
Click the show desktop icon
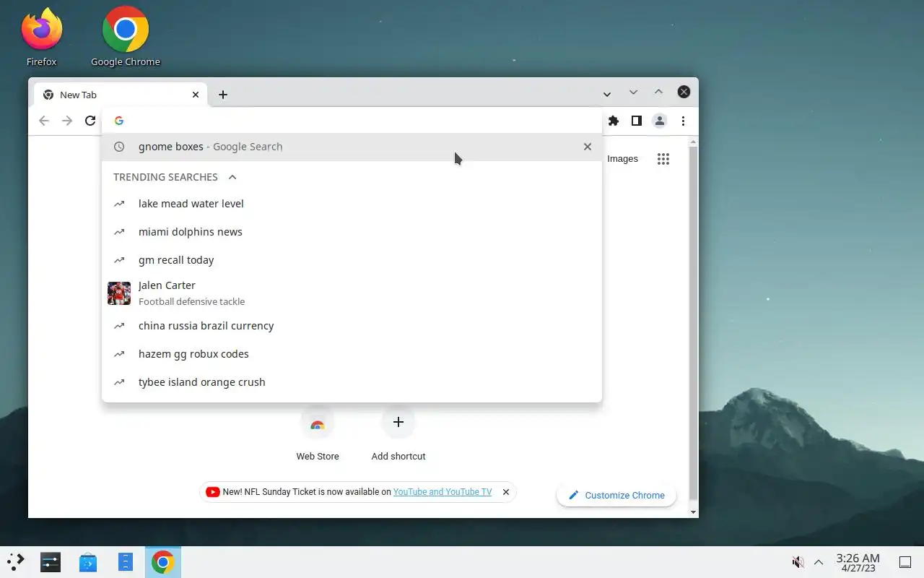pyautogui.click(x=905, y=562)
